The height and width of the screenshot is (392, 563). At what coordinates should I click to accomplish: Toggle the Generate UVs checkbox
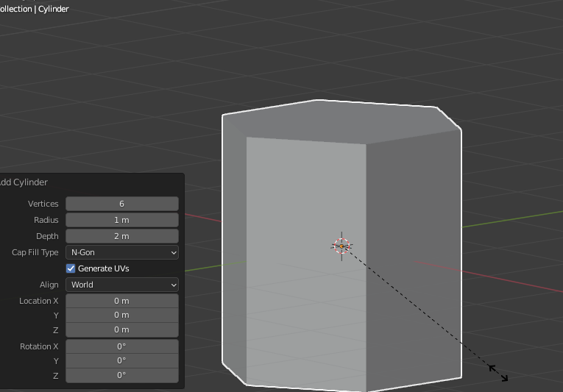71,268
